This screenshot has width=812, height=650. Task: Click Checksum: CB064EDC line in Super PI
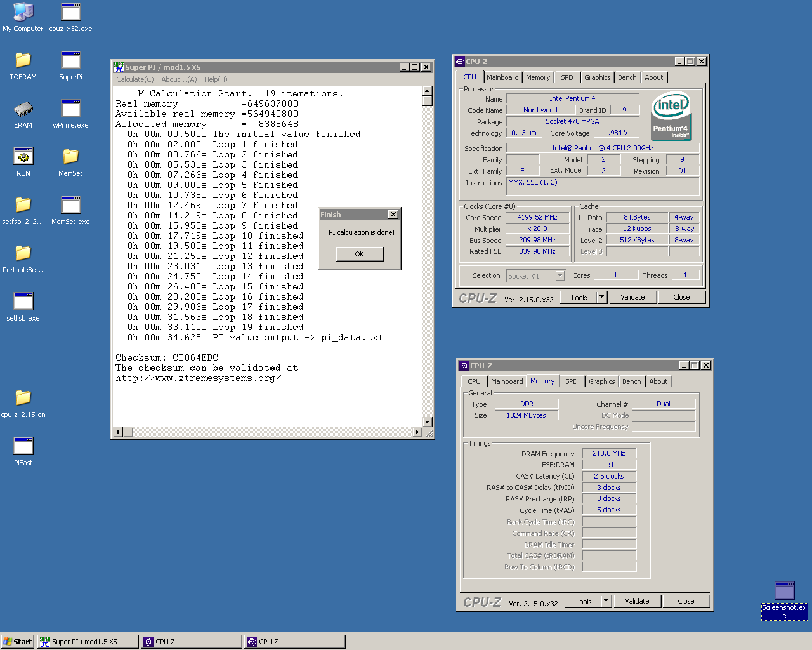167,357
